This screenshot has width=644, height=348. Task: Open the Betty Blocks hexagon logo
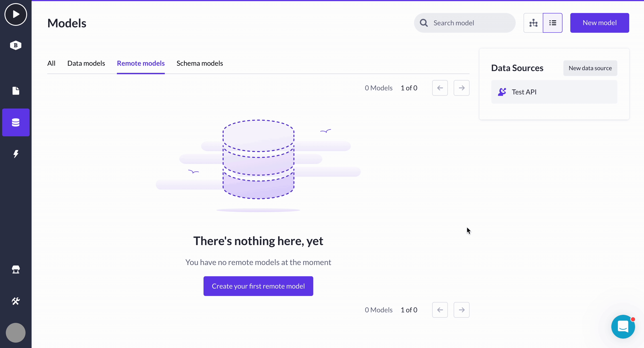click(16, 45)
